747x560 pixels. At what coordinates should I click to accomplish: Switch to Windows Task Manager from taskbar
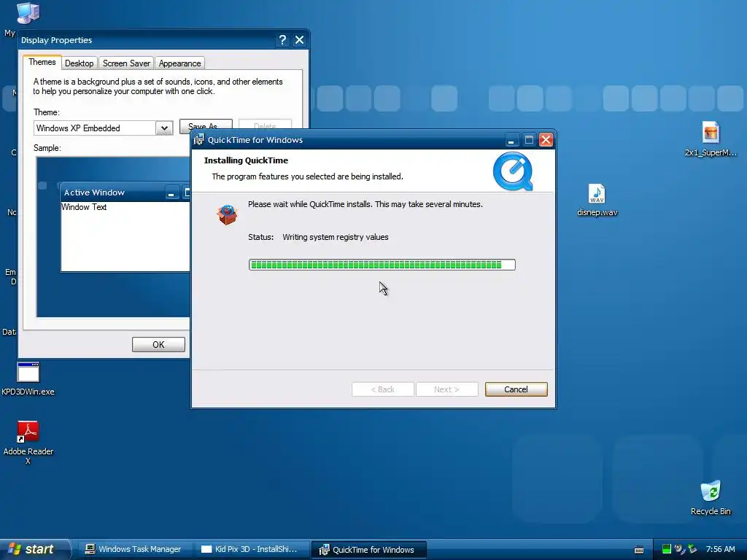134,549
